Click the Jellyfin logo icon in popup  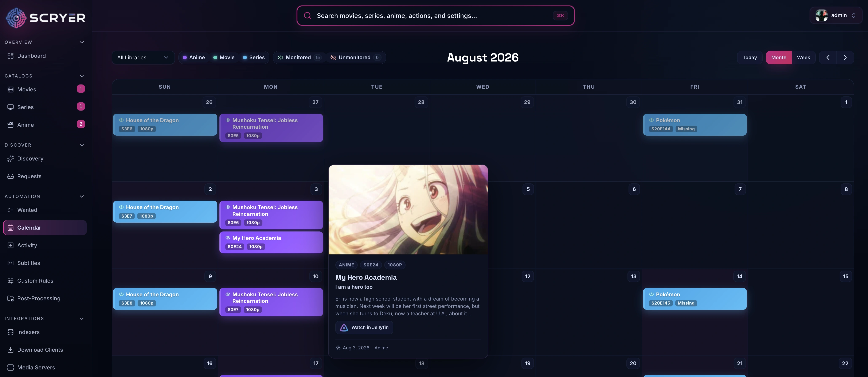coord(344,328)
